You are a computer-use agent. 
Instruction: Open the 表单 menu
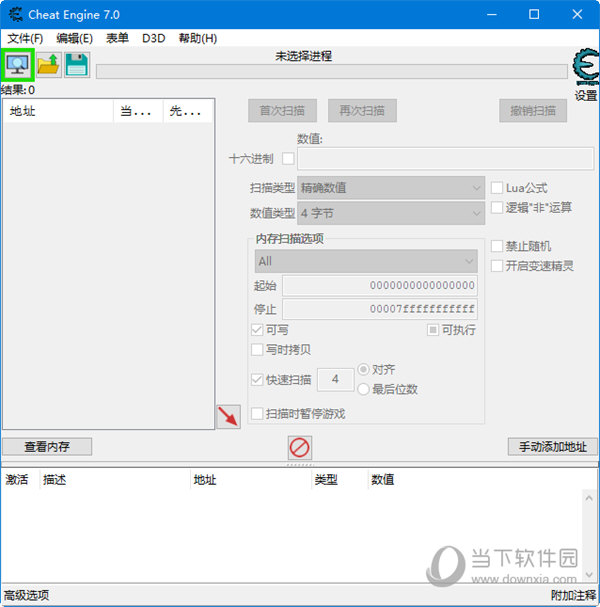pyautogui.click(x=117, y=38)
